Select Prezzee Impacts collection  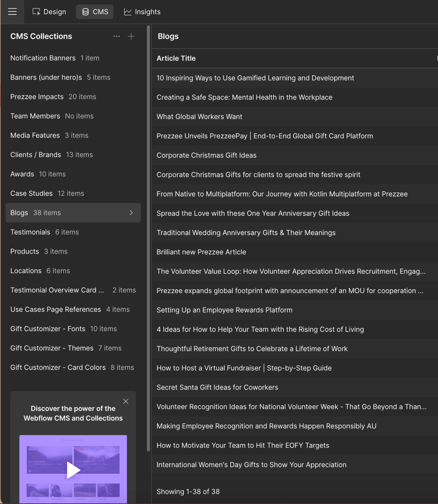(x=73, y=97)
